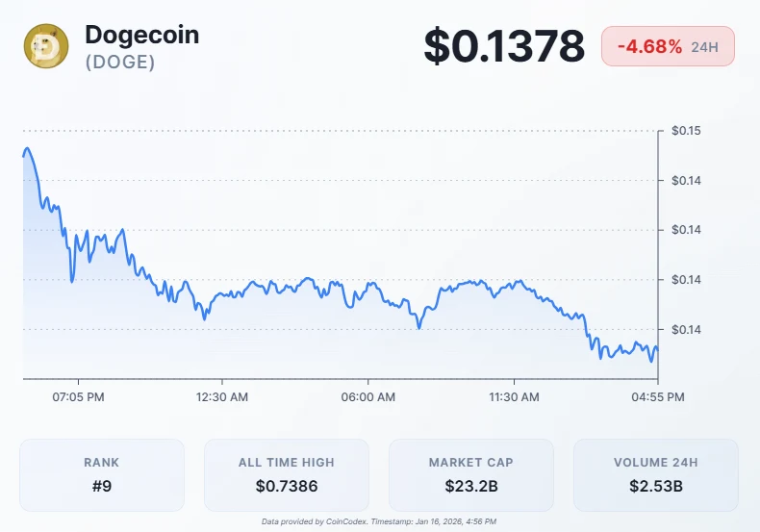Click the $0.1378 current price

(x=504, y=46)
